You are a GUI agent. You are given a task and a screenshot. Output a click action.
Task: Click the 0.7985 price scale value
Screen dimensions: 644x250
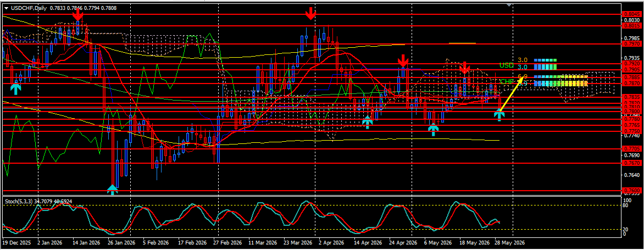(x=632, y=38)
